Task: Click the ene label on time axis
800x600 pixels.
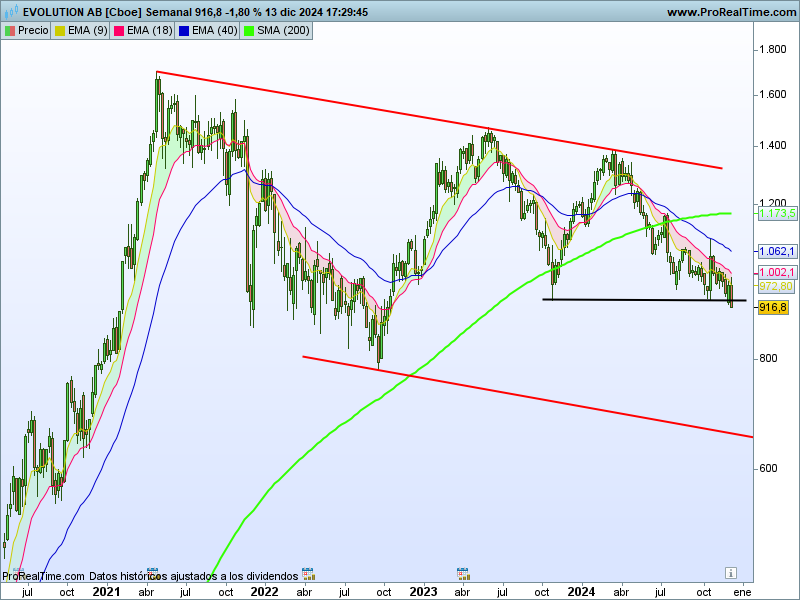Action: tap(742, 592)
